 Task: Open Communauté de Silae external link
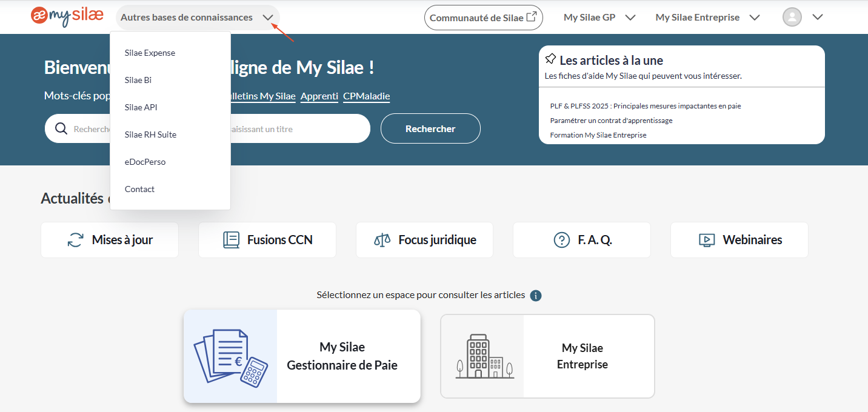click(x=483, y=18)
